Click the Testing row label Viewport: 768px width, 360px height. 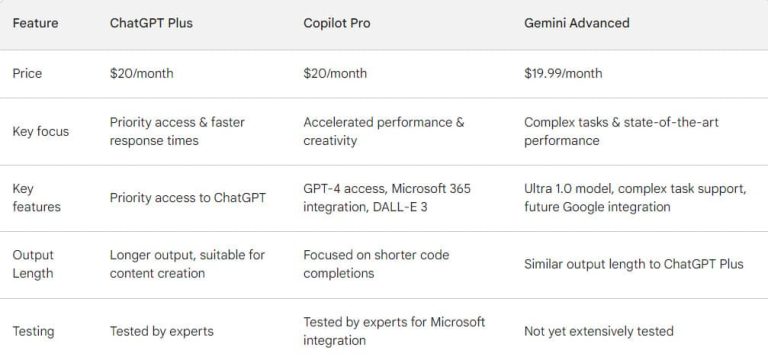pyautogui.click(x=33, y=331)
